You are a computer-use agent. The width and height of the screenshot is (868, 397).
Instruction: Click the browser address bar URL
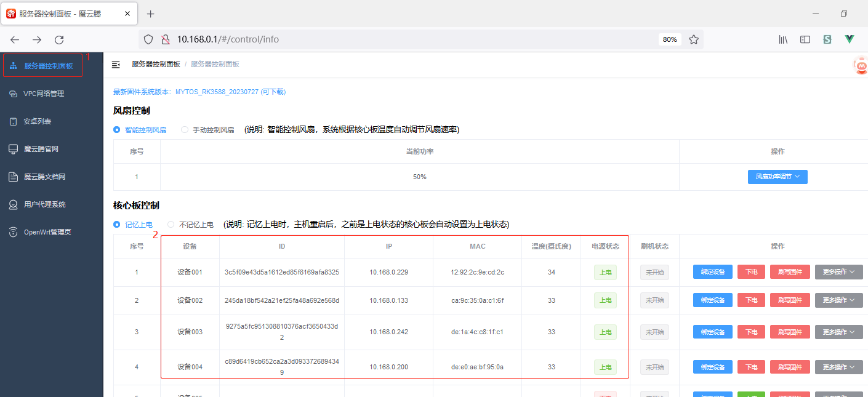point(228,39)
